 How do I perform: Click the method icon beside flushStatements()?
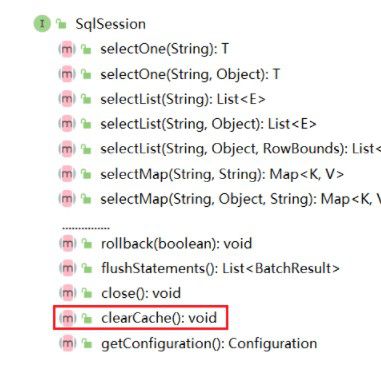point(67,268)
